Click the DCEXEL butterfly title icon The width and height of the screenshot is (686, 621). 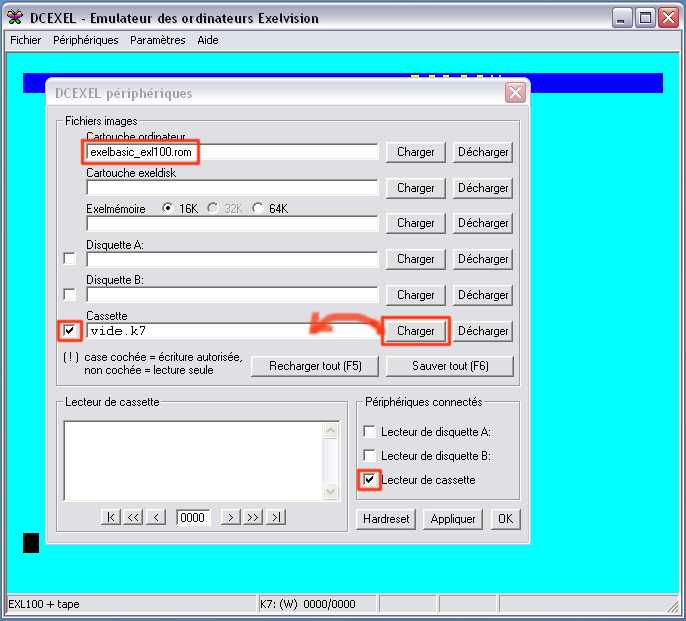[15, 17]
